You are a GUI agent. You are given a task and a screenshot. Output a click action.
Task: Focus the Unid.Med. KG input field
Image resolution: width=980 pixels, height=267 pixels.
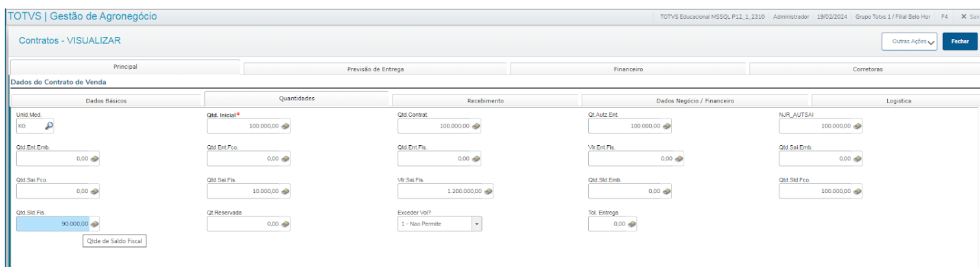pyautogui.click(x=30, y=126)
